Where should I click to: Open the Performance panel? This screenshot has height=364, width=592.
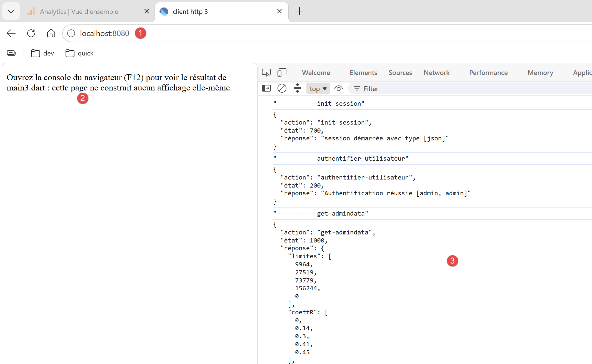(x=488, y=73)
